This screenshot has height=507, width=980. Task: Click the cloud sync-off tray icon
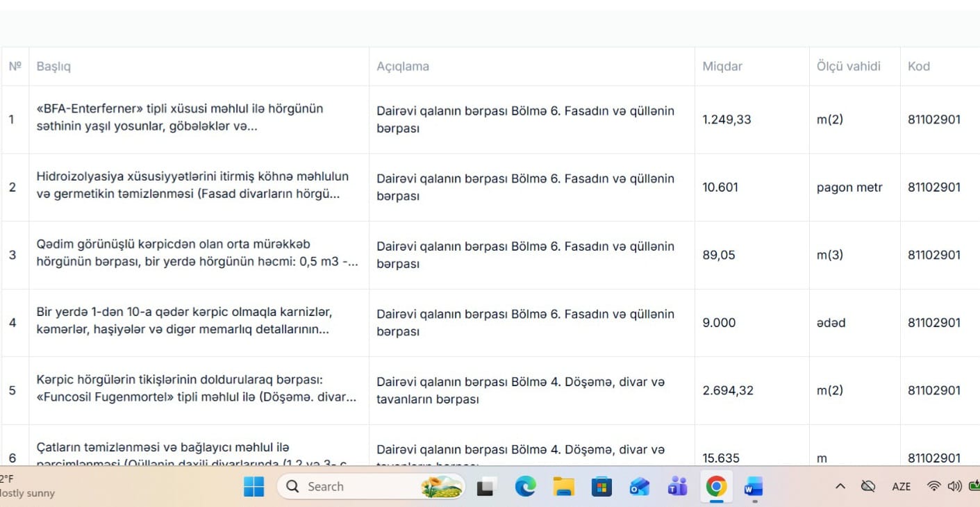[868, 486]
